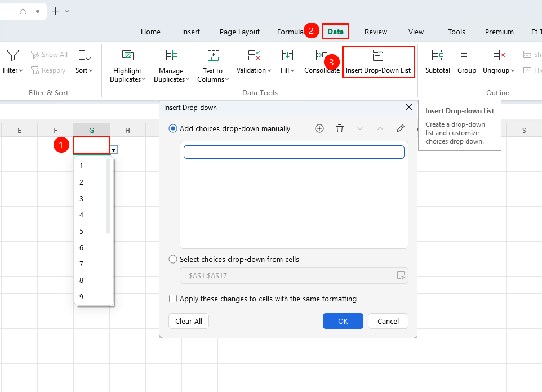Add a new tab with plus icon
Viewport: 542px width, 392px height.
tap(55, 11)
